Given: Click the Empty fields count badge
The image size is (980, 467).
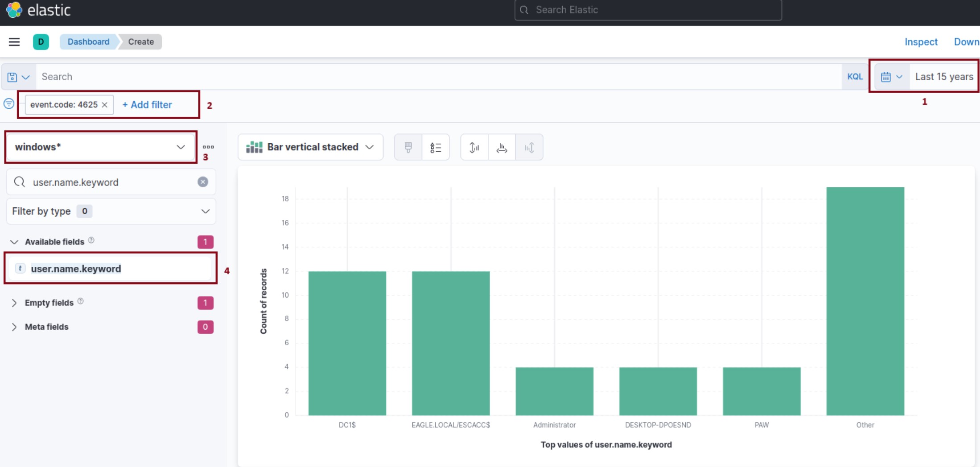Looking at the screenshot, I should (206, 303).
